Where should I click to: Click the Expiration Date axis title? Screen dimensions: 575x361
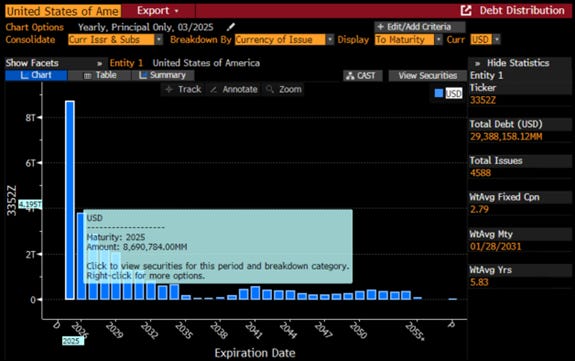255,353
